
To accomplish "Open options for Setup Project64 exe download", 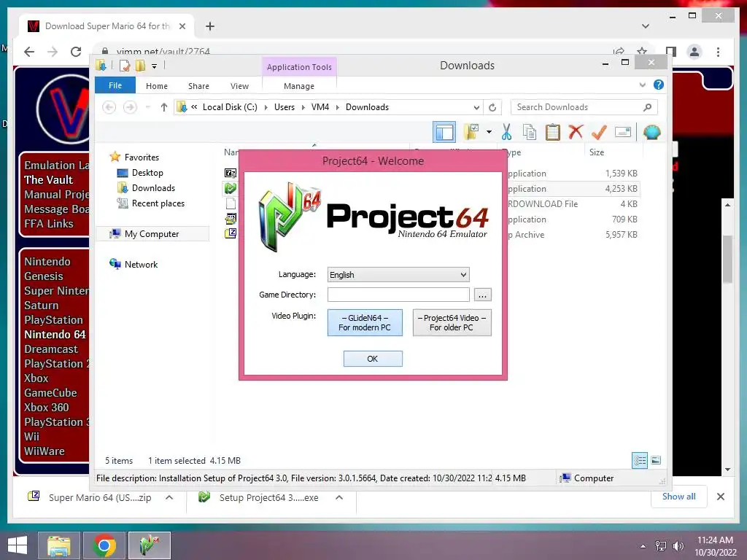I will click(339, 497).
